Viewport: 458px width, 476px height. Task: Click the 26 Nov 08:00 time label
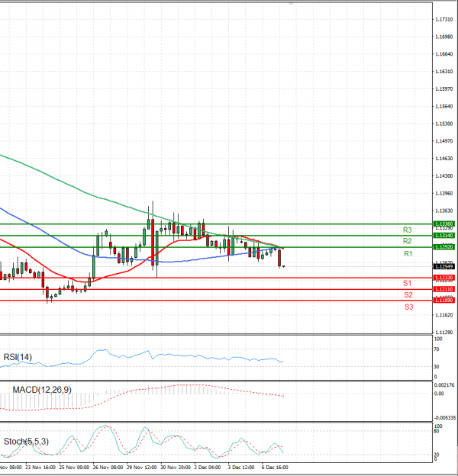[x=108, y=467]
